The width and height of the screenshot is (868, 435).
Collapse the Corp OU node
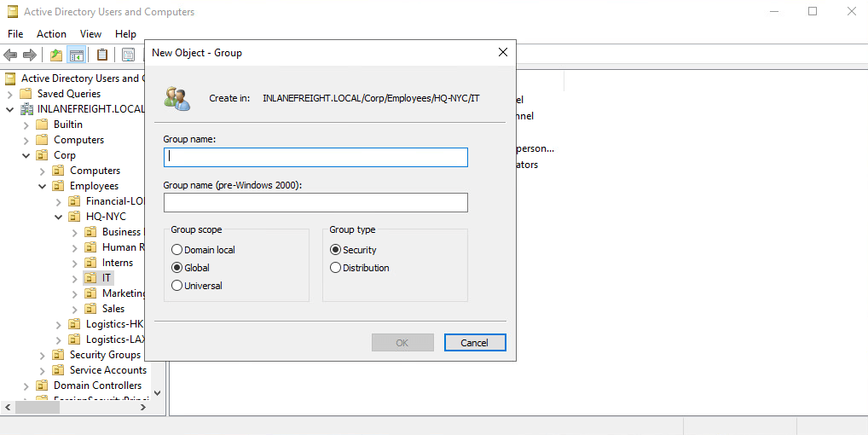[x=26, y=155]
